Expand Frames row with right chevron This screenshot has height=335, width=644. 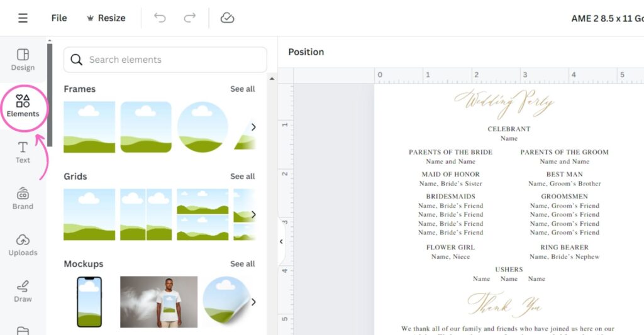[x=253, y=127]
